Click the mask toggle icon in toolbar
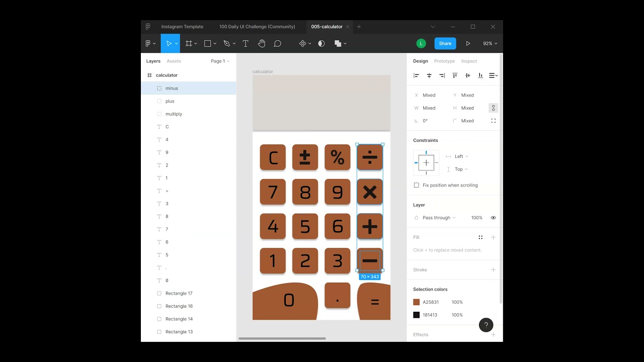644x362 pixels. tap(321, 44)
